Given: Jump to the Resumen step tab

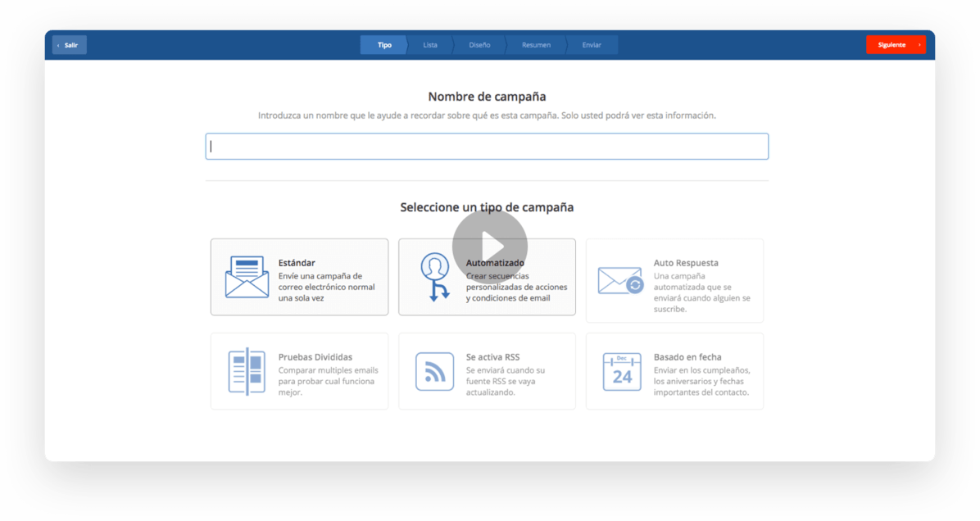Looking at the screenshot, I should click(536, 45).
